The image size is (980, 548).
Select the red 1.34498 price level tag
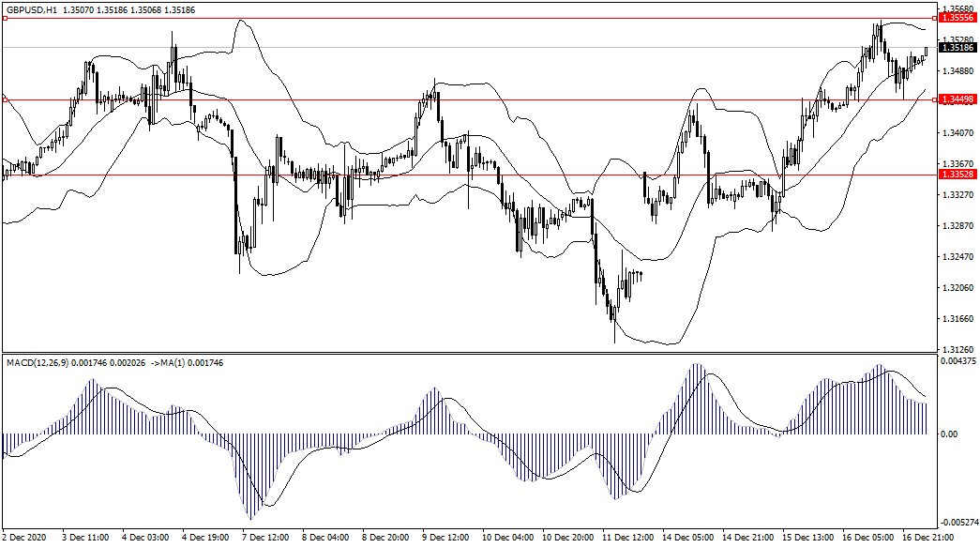point(957,99)
